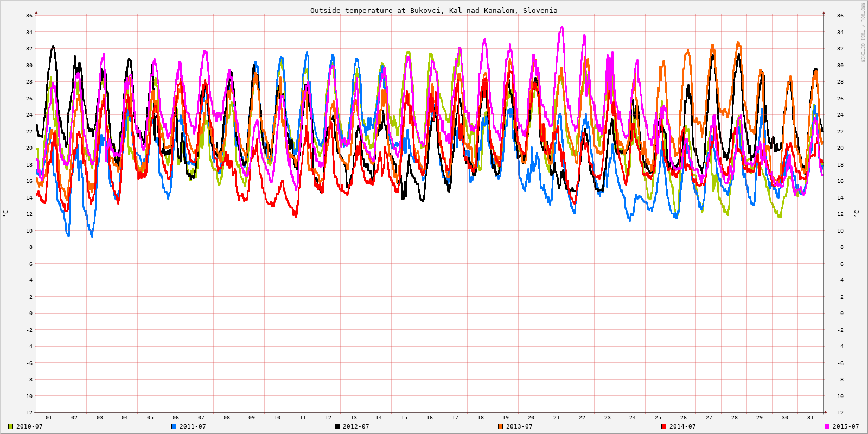Image resolution: width=868 pixels, height=434 pixels.
Task: Select the 2010-07 legend label
Action: [x=29, y=426]
